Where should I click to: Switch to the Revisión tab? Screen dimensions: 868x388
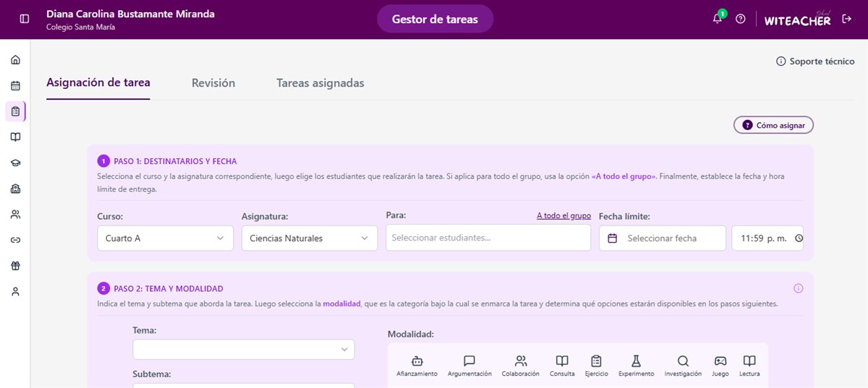pos(213,83)
